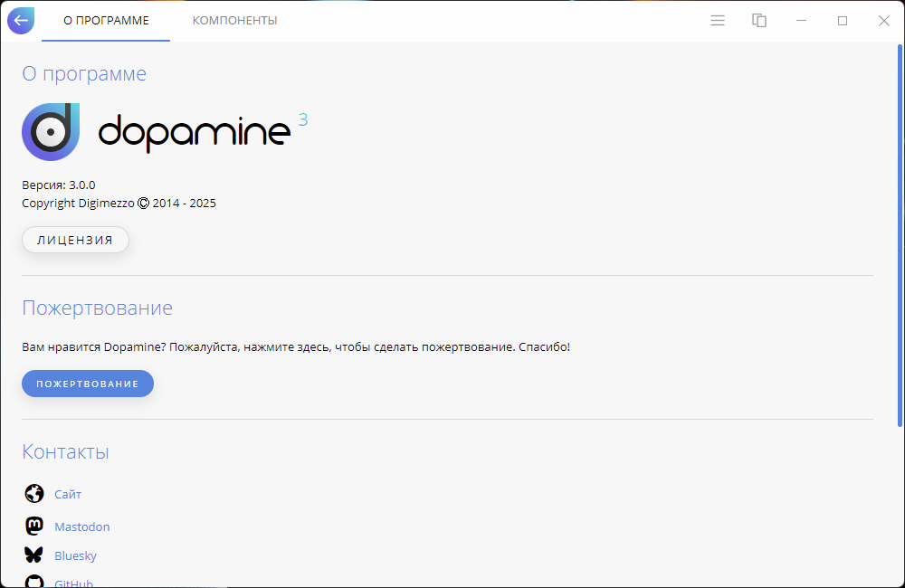Click the GitHub logo icon
Screen dimensions: 905x588
(34, 581)
